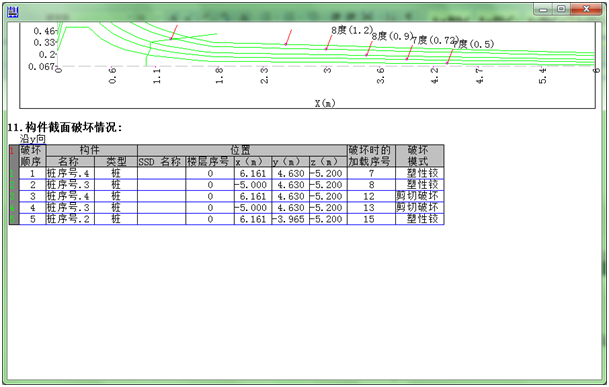Select green row number 2 marker
This screenshot has width=609, height=387.
(13, 185)
